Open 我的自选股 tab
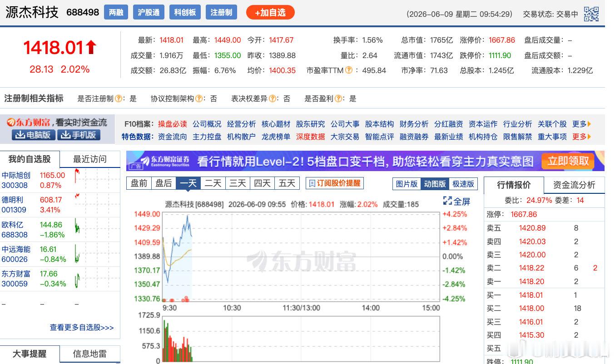 [x=30, y=159]
